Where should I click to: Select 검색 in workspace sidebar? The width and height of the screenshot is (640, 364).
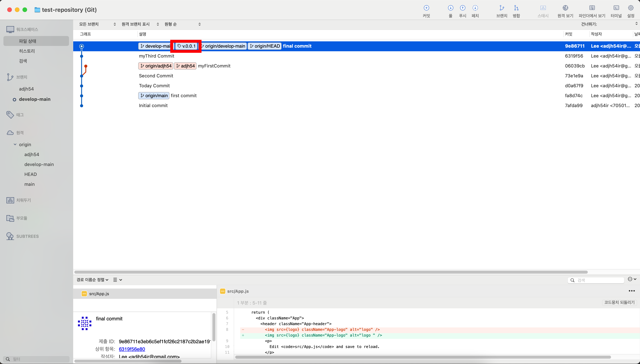[x=23, y=61]
